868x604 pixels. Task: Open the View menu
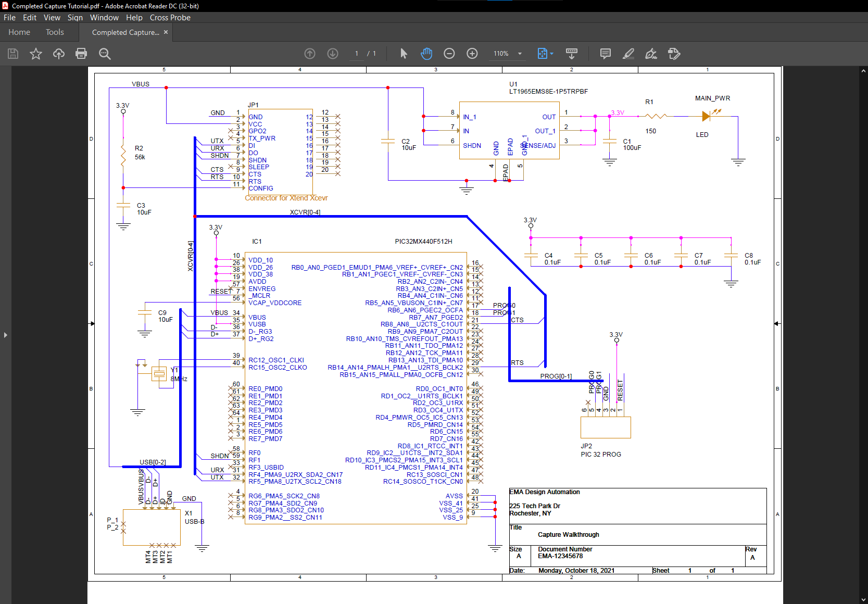pyautogui.click(x=52, y=17)
